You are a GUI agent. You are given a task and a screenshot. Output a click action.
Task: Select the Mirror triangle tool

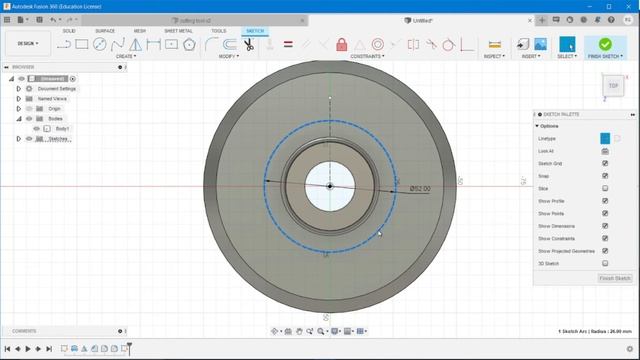[136, 44]
